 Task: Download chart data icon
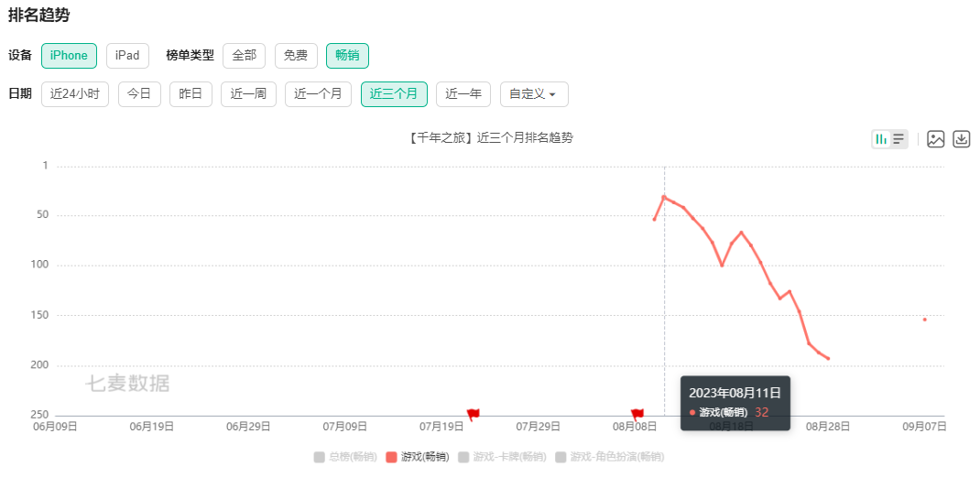pyautogui.click(x=962, y=139)
